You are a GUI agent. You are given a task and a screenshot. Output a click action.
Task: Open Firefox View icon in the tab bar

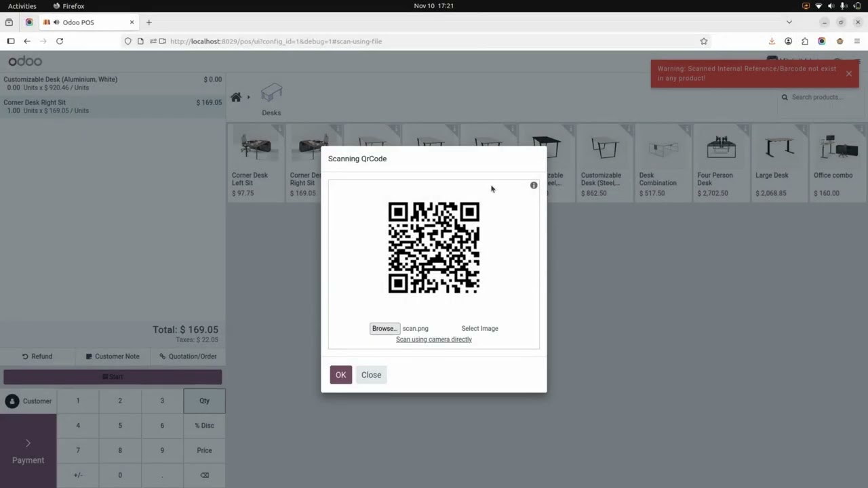point(9,22)
